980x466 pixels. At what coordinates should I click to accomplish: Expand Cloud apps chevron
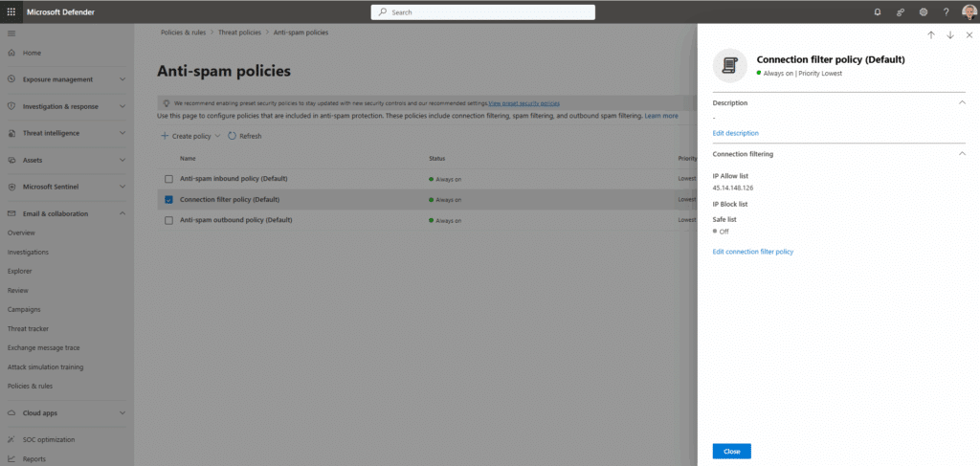(x=122, y=413)
